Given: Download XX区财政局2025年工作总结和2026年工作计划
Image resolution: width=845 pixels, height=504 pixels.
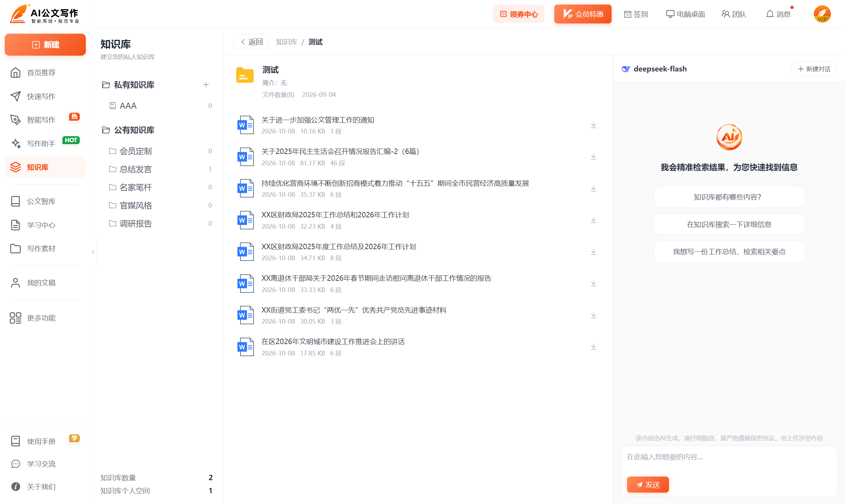Looking at the screenshot, I should tap(593, 220).
